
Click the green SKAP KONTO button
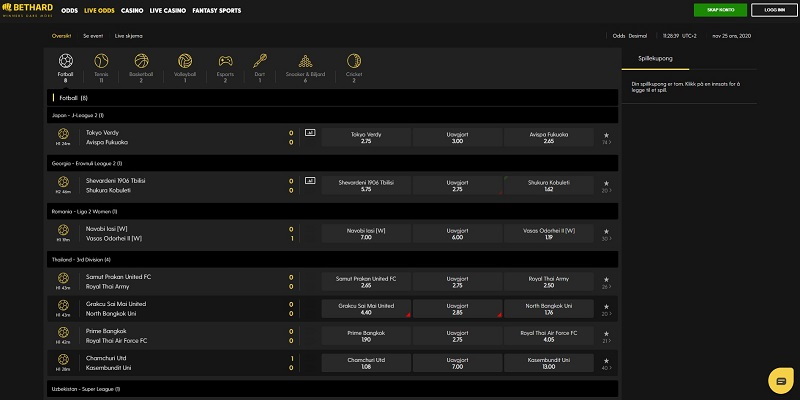pos(720,10)
